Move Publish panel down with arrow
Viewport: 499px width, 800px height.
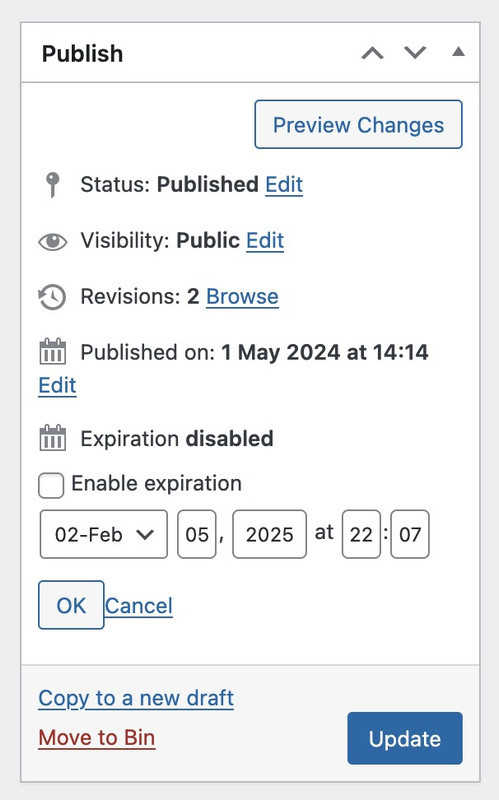[x=415, y=52]
